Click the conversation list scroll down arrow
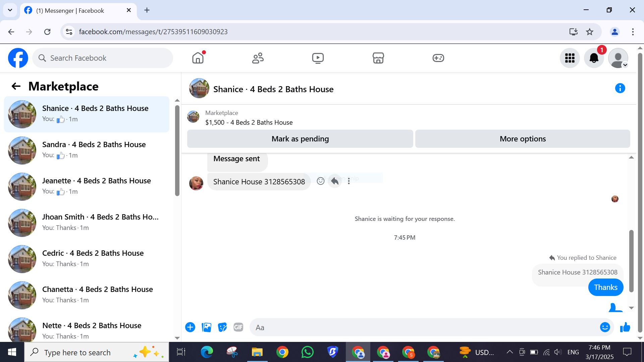644x362 pixels. click(177, 338)
